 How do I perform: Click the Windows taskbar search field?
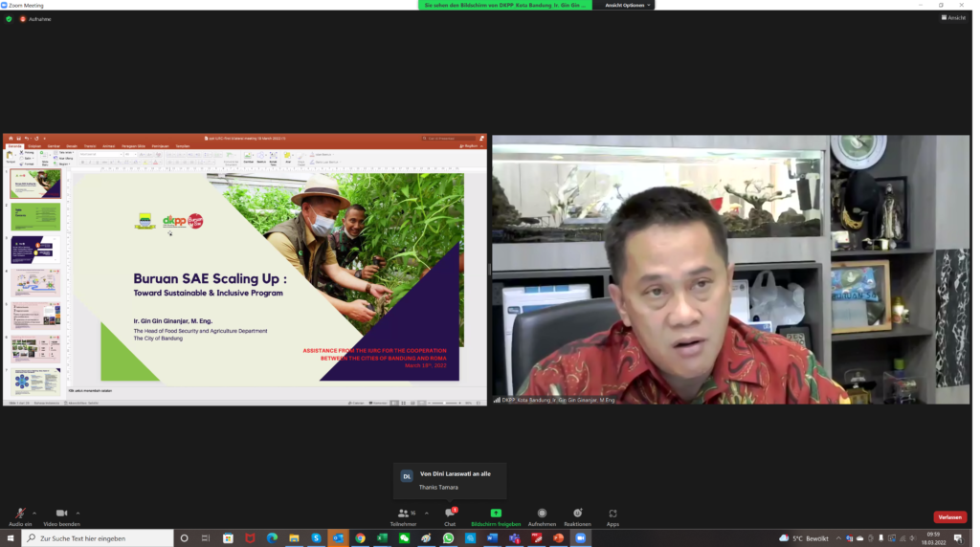click(x=98, y=538)
